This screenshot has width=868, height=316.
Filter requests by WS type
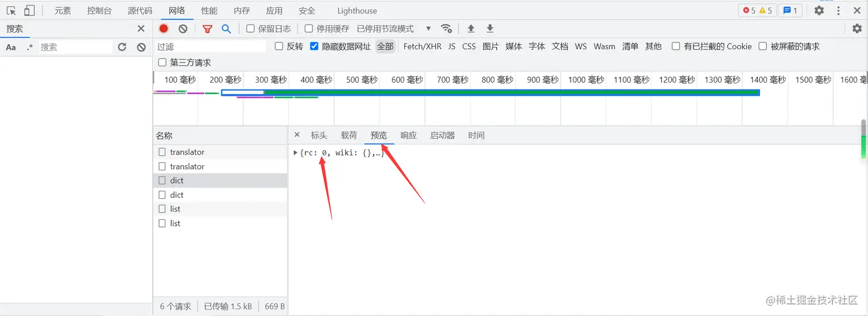click(581, 46)
